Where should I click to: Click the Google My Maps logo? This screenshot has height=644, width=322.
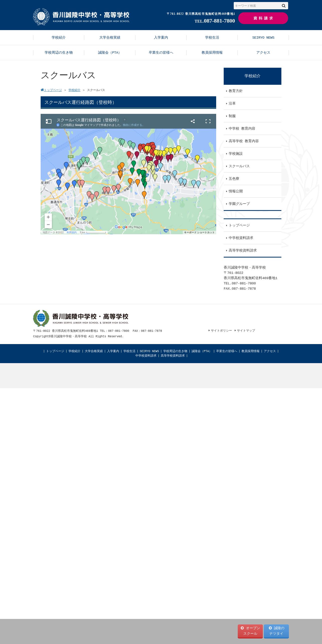[128, 227]
